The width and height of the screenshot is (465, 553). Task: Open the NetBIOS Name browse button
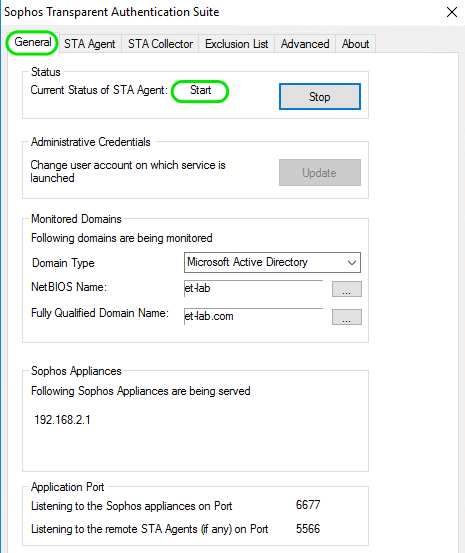pyautogui.click(x=346, y=289)
